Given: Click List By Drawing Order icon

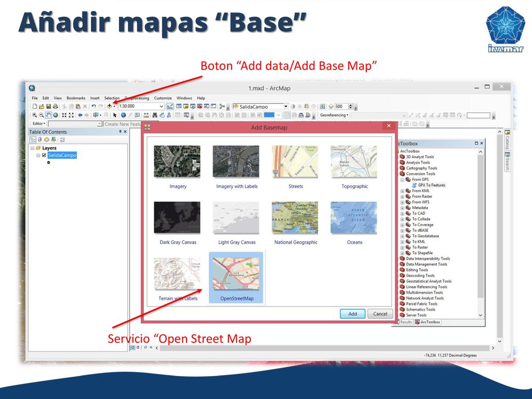Looking at the screenshot, I should coord(33,139).
